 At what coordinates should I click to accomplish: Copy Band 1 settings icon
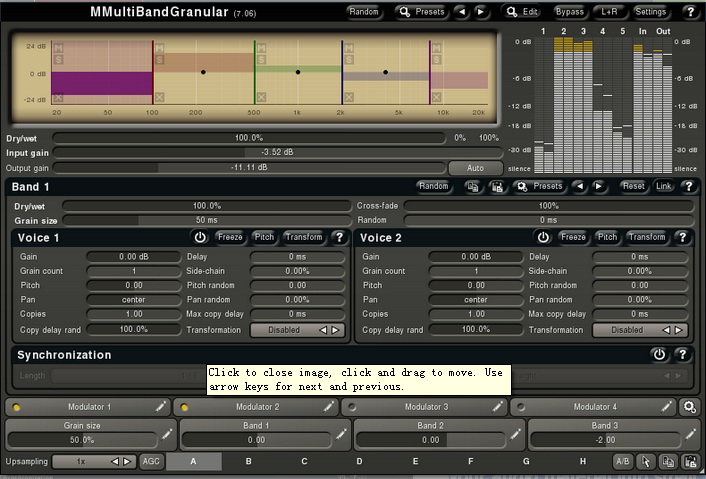473,187
